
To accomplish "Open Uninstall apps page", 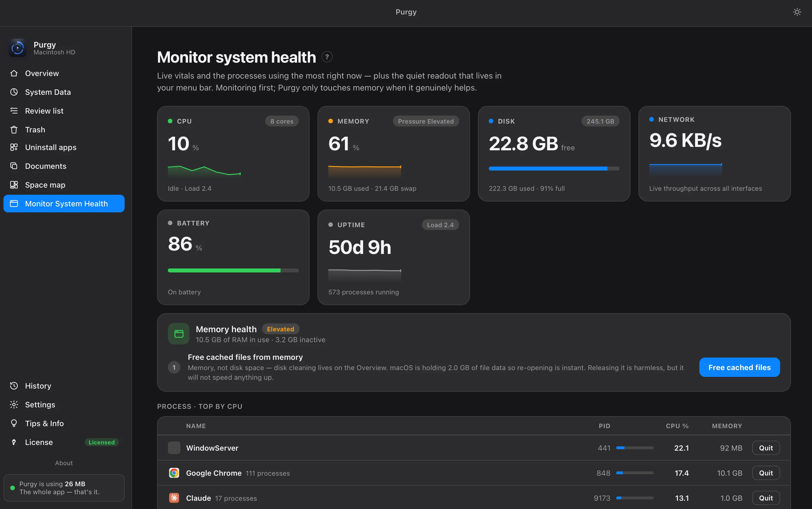I will [x=64, y=147].
